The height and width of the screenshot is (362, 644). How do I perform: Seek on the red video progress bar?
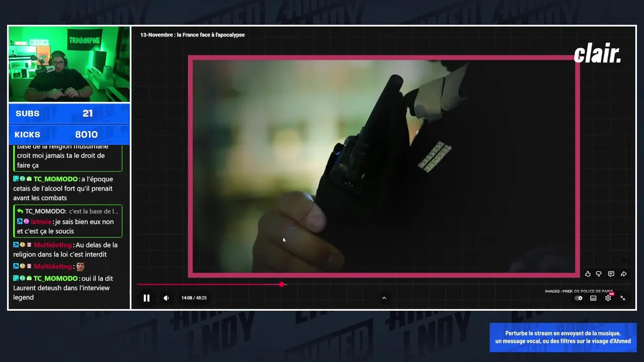209,285
